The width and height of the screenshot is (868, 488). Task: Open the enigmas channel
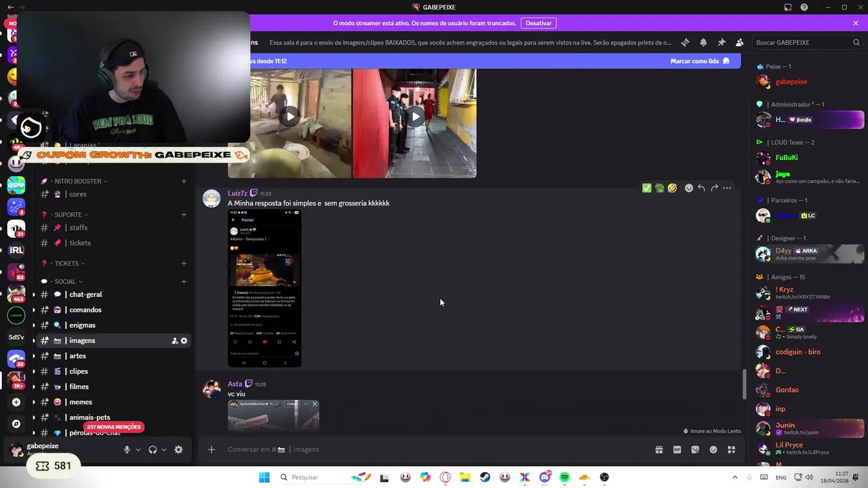click(114, 325)
